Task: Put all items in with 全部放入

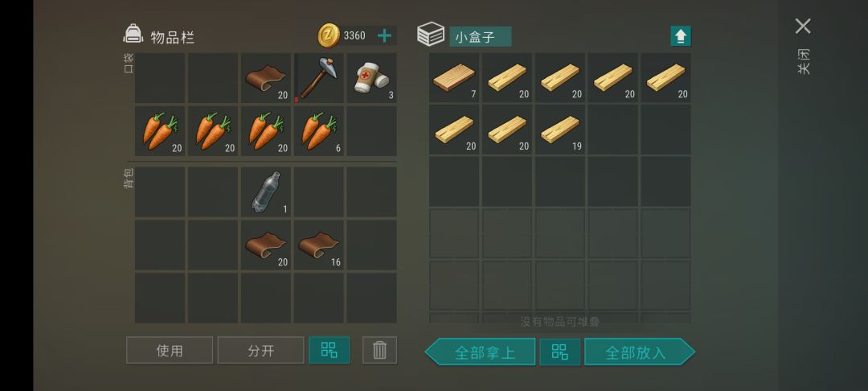Action: tap(640, 352)
